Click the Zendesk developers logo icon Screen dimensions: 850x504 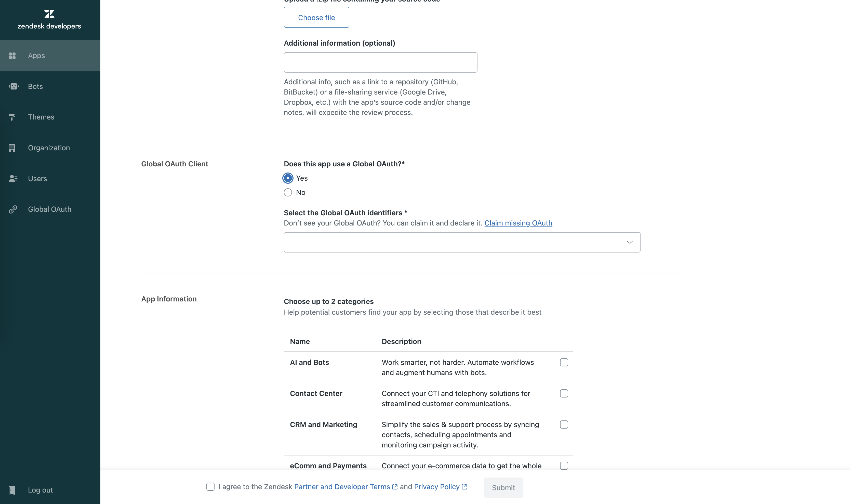pos(49,14)
